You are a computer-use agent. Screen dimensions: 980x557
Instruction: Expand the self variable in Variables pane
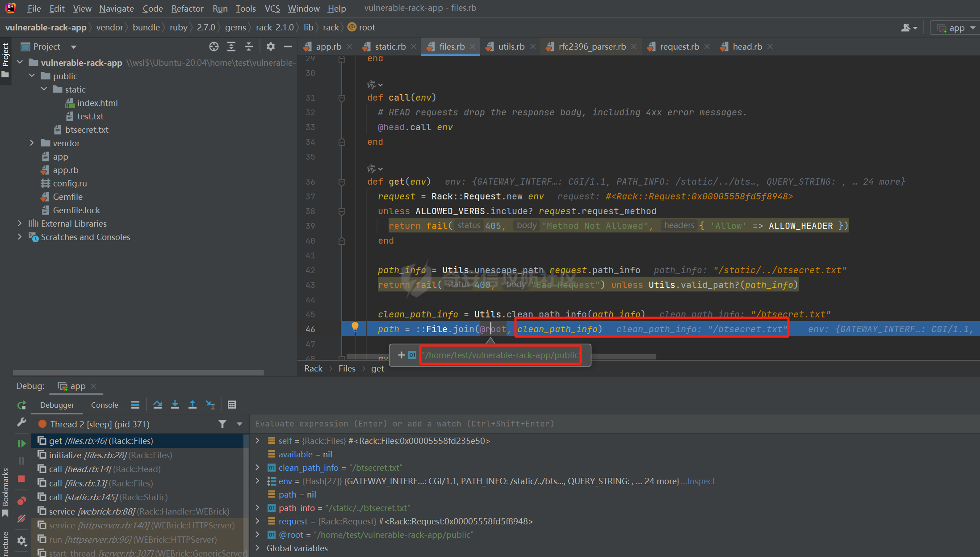tap(258, 441)
